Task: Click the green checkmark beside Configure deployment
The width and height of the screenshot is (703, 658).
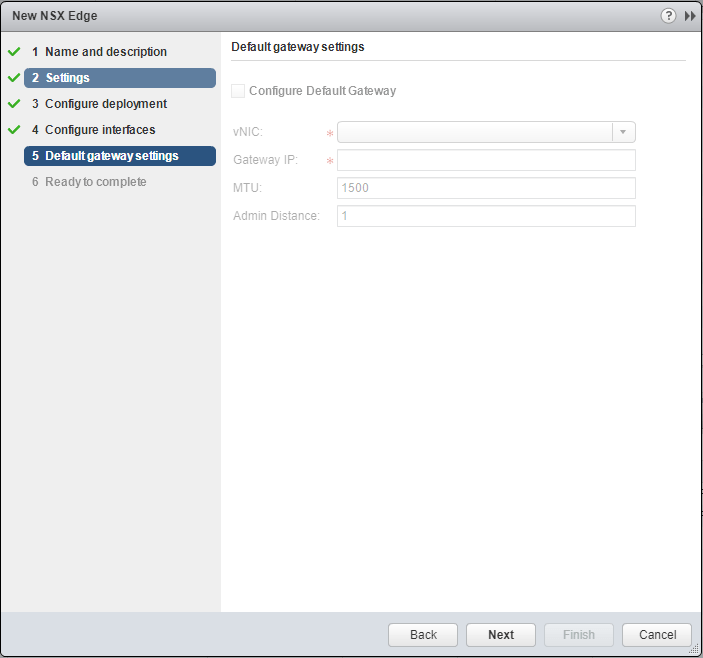Action: 14,104
